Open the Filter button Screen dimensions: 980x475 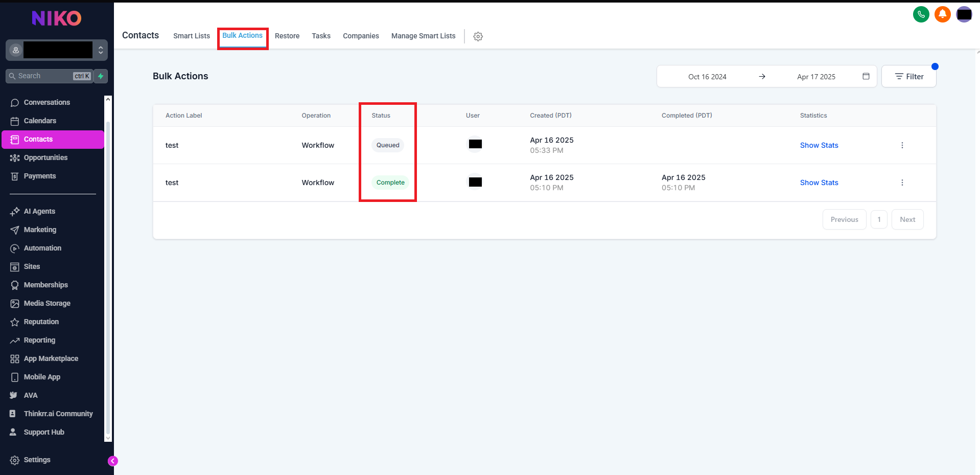pyautogui.click(x=909, y=76)
